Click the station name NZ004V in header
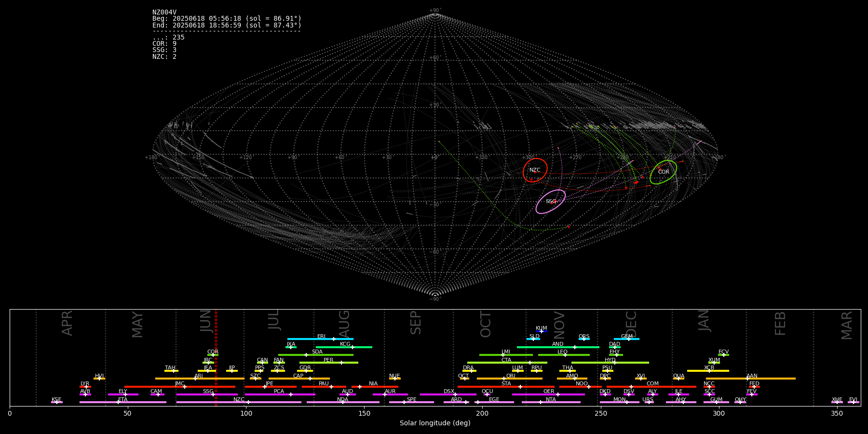This screenshot has height=434, width=868. click(164, 13)
